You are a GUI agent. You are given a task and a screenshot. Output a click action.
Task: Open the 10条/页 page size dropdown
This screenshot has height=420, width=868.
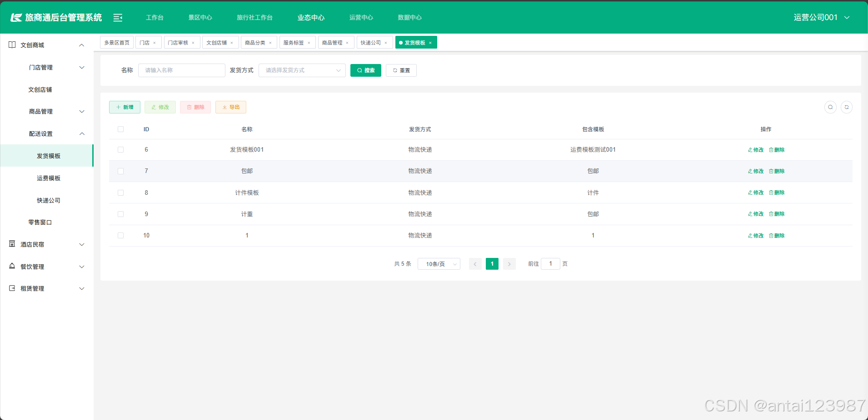[x=439, y=264]
